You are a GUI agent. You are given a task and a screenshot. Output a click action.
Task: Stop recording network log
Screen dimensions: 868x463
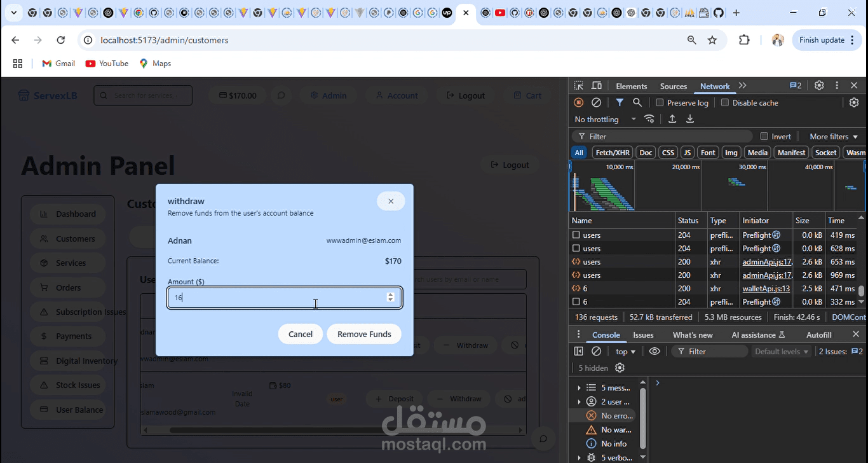point(578,102)
